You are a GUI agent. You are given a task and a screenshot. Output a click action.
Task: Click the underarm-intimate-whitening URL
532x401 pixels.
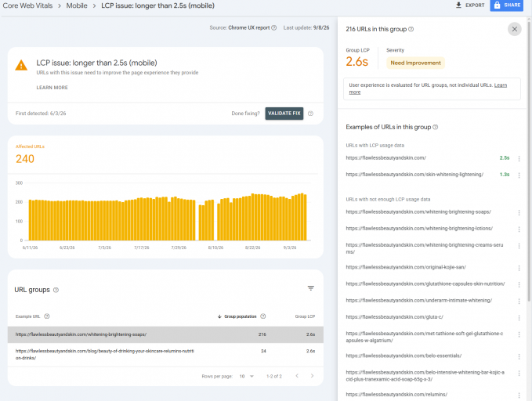click(418, 300)
